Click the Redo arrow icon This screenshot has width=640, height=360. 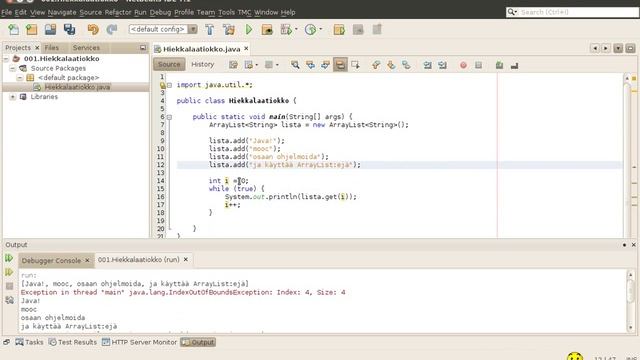coord(111,29)
